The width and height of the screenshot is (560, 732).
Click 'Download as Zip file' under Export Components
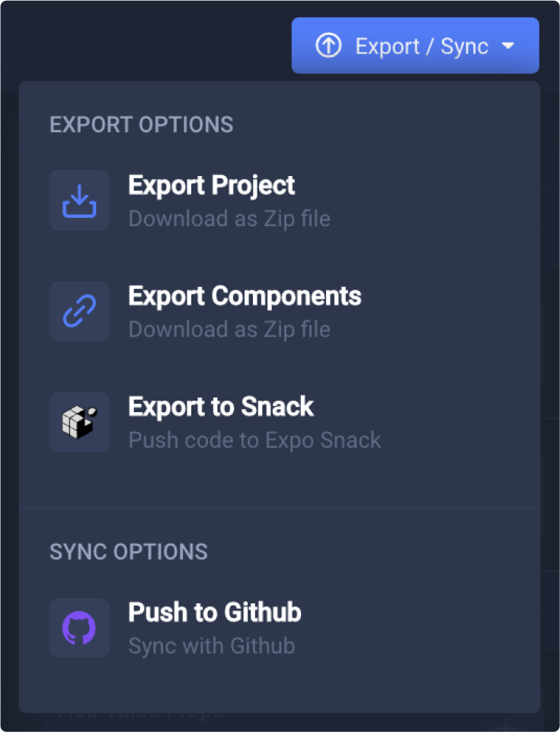coord(229,330)
